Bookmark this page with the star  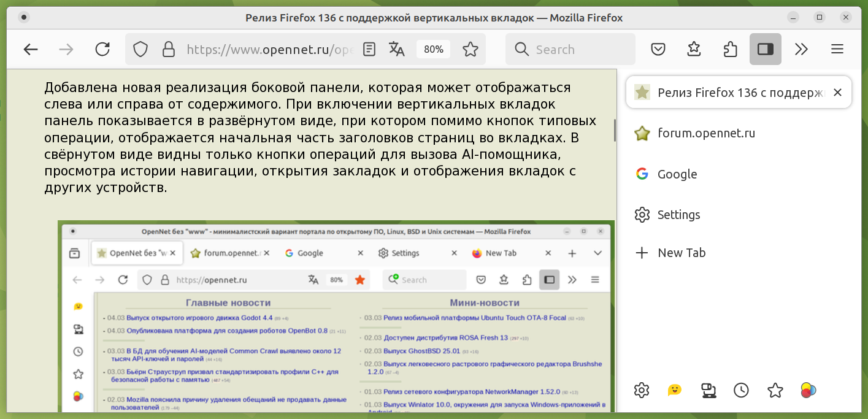[470, 50]
